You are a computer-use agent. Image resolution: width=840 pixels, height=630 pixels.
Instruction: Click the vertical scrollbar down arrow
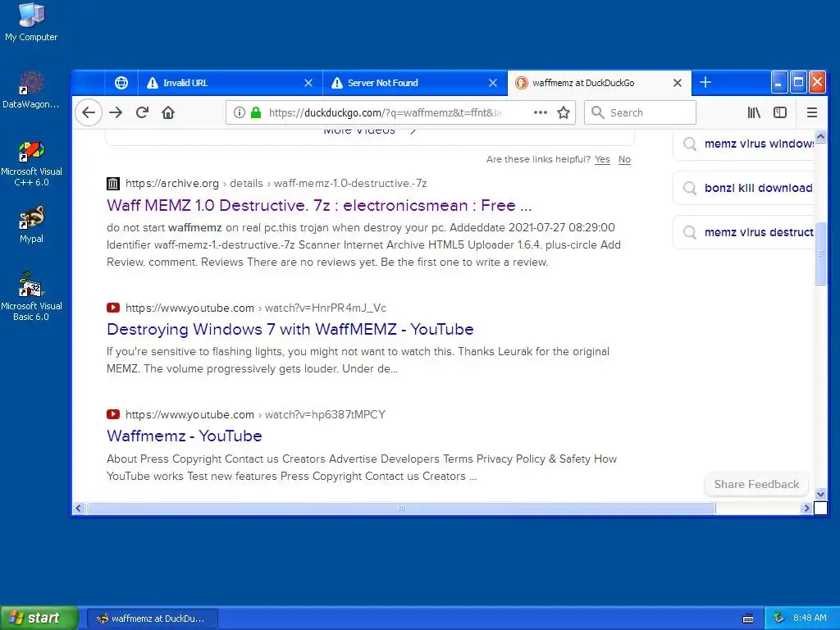(x=820, y=494)
